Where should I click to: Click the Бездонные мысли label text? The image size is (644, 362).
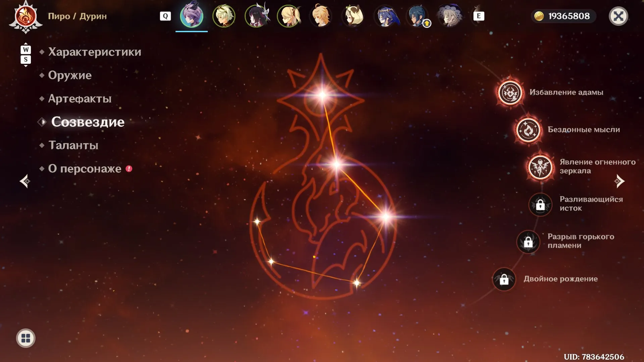tap(584, 130)
